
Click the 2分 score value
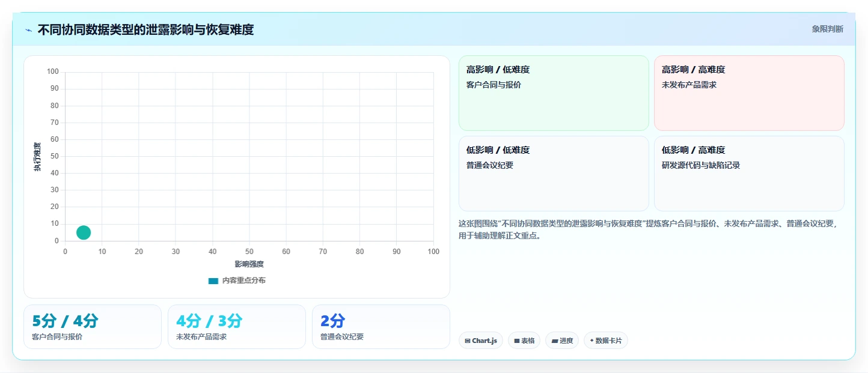tap(333, 321)
